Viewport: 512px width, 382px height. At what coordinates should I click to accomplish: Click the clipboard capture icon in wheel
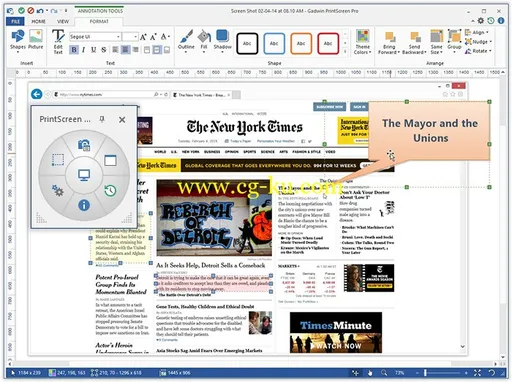84,145
